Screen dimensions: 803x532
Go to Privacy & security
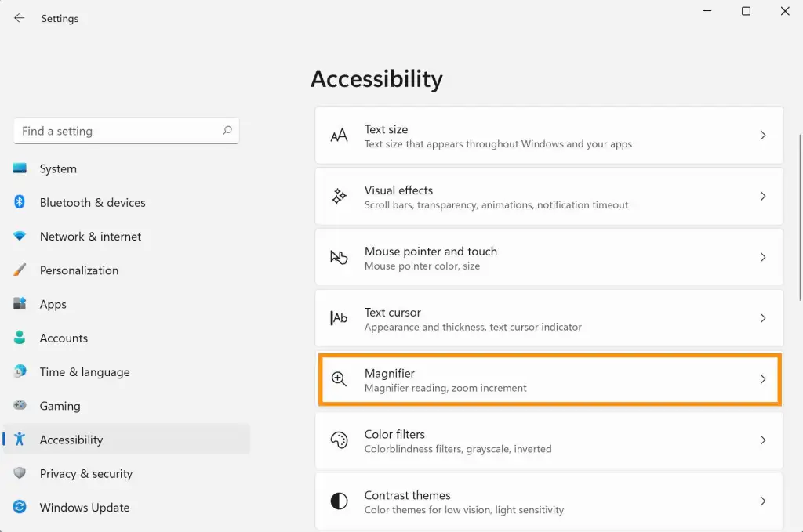tap(126, 474)
